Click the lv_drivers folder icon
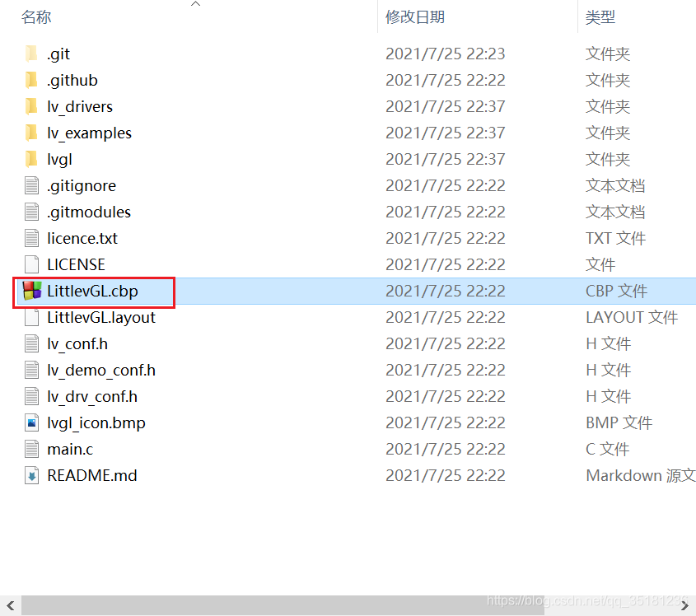The height and width of the screenshot is (616, 696). [x=31, y=106]
